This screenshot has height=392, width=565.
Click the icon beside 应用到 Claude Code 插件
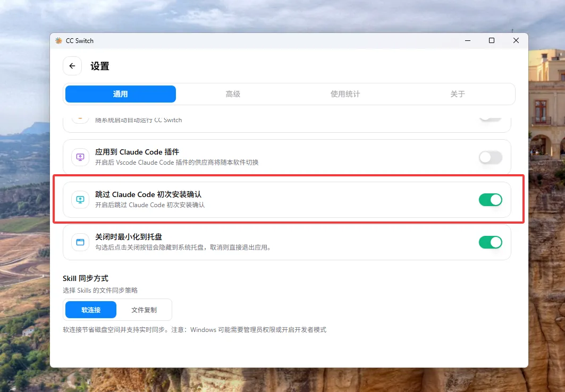pyautogui.click(x=80, y=157)
